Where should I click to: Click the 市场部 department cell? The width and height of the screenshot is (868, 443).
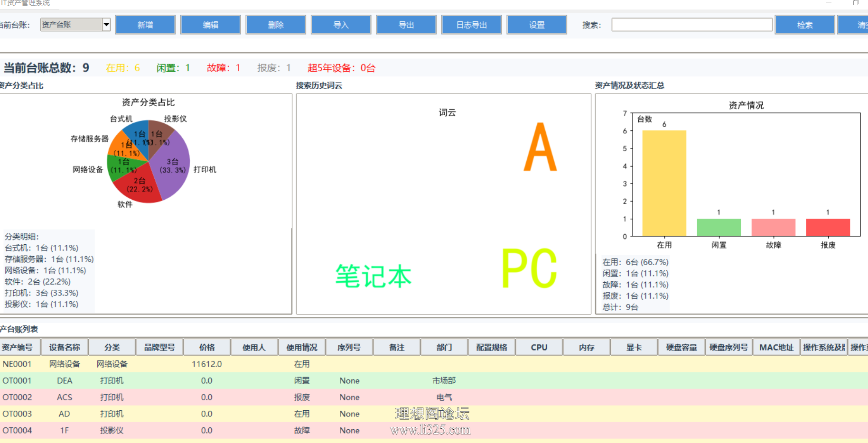coord(444,380)
